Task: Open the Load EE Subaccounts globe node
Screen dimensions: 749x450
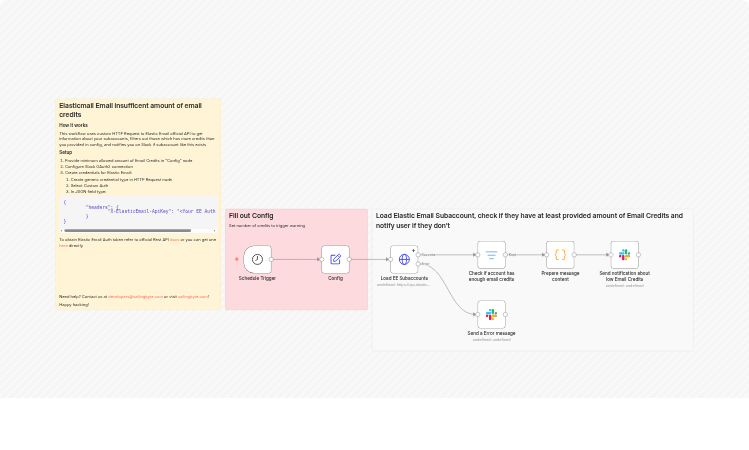Action: 404,259
